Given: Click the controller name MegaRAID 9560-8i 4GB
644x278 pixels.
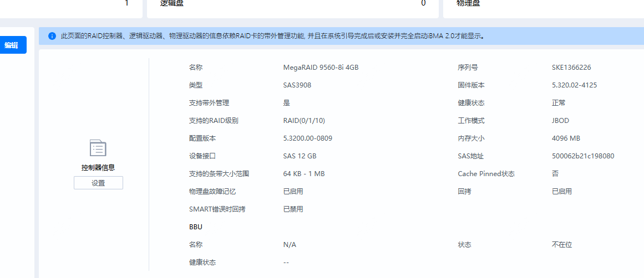Looking at the screenshot, I should pos(321,68).
